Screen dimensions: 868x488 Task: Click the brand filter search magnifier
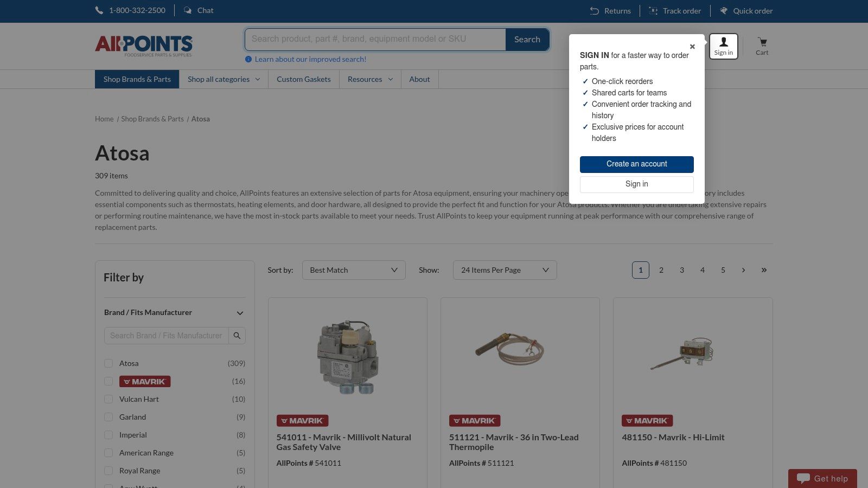(x=237, y=336)
